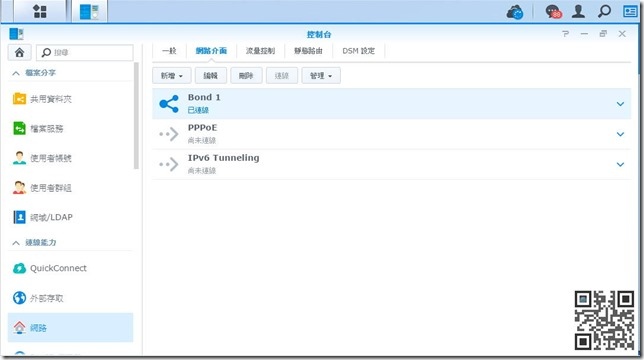This screenshot has height=360, width=644.
Task: Collapse the 連線能力 sidebar section
Action: pyautogui.click(x=16, y=243)
